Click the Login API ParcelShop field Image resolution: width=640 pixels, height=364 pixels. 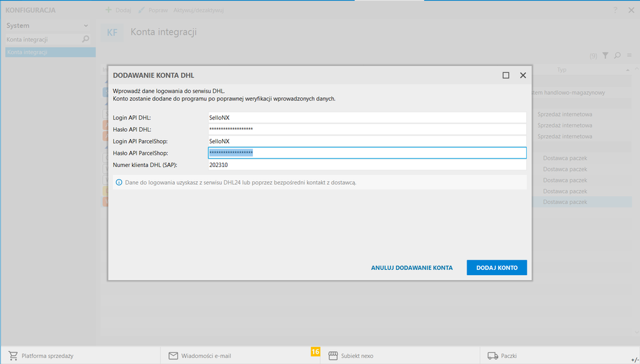pyautogui.click(x=366, y=141)
